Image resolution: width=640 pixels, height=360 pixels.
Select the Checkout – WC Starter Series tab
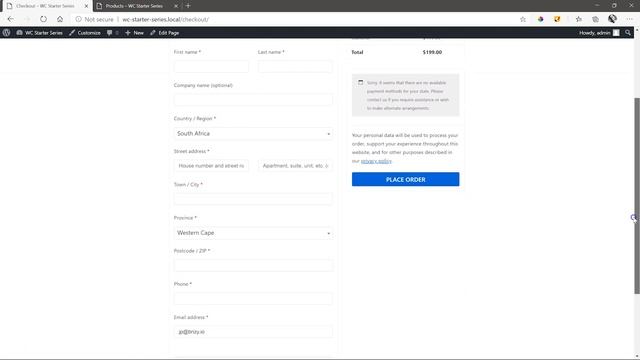pos(45,6)
